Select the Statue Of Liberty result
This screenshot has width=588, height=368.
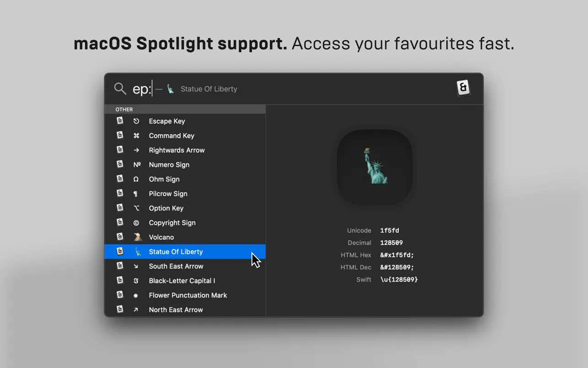[176, 252]
